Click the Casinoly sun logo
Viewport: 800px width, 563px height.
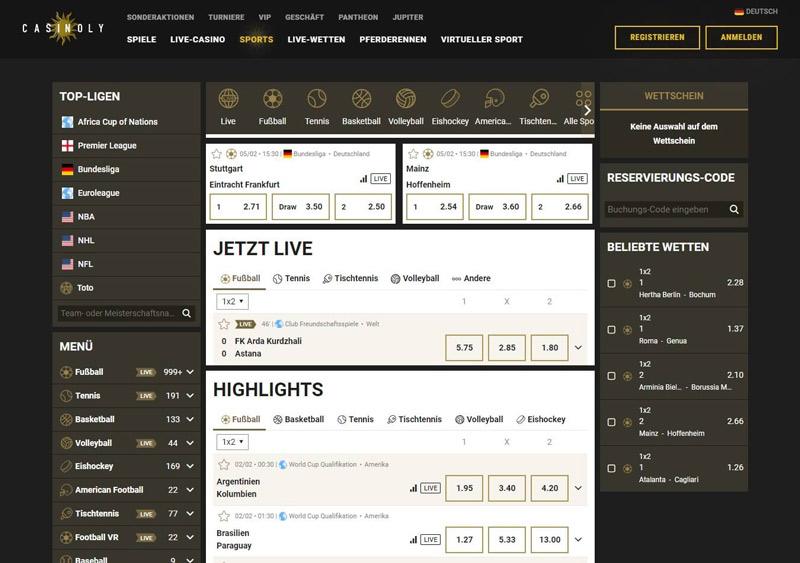tap(63, 28)
